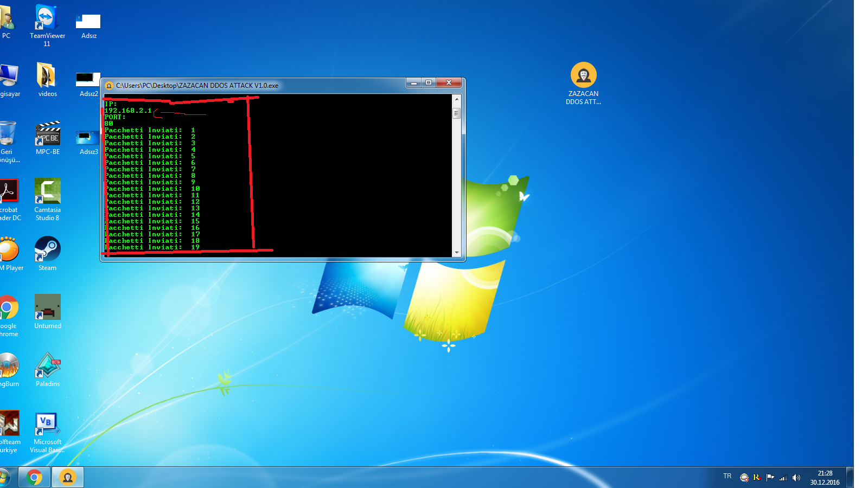Viewport: 868px width, 488px height.
Task: Select the Steam desktop shortcut
Action: [x=47, y=254]
